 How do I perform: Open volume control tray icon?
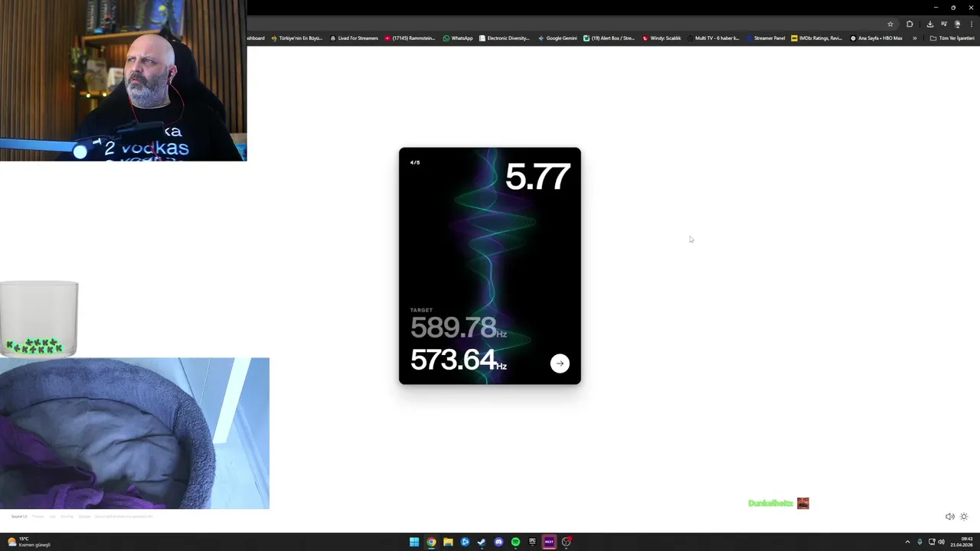[941, 542]
